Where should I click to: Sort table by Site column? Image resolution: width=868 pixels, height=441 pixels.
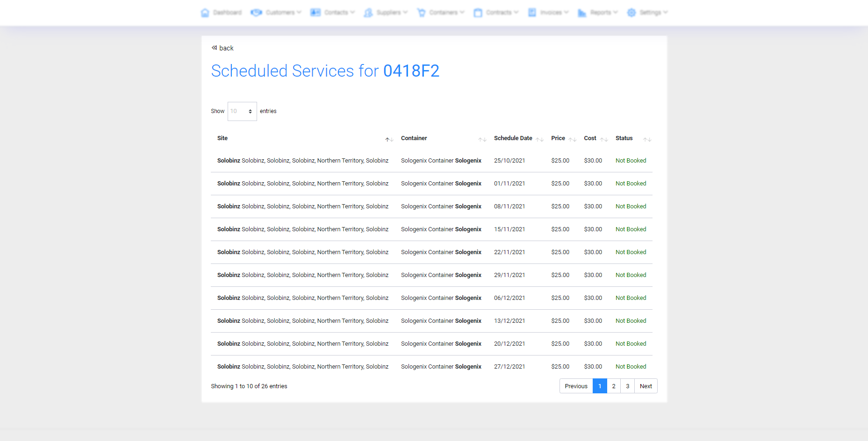click(222, 138)
